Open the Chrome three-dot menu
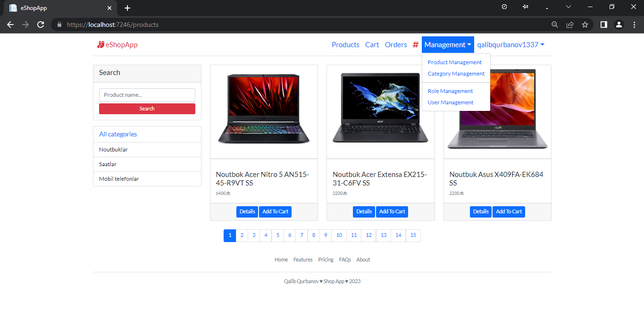 (x=634, y=25)
